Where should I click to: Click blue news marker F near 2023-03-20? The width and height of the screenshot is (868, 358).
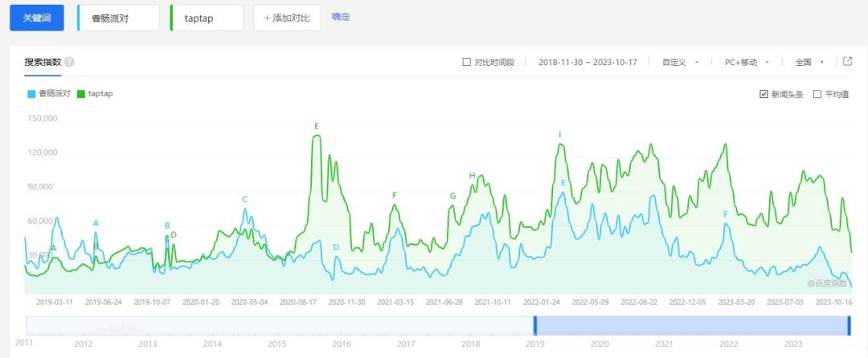(726, 214)
